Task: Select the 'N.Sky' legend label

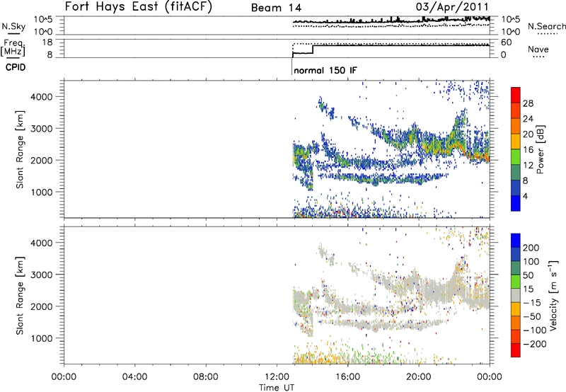Action: [13, 26]
